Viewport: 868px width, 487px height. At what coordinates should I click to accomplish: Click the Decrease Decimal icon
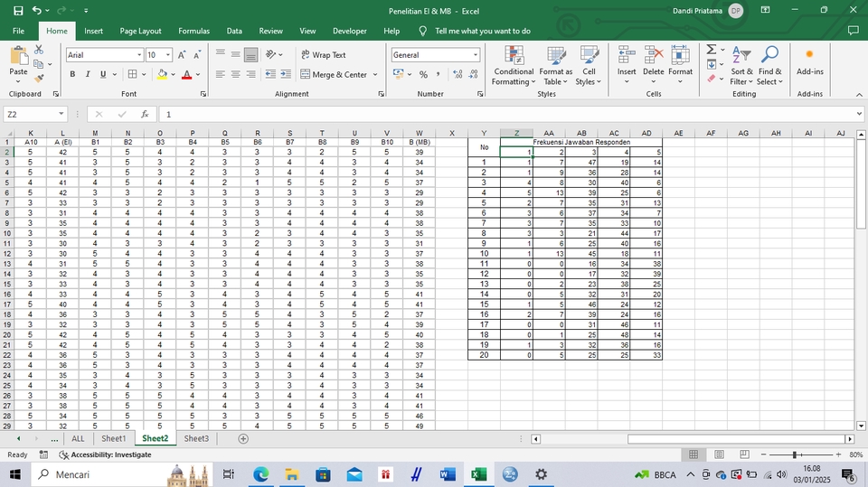[473, 74]
